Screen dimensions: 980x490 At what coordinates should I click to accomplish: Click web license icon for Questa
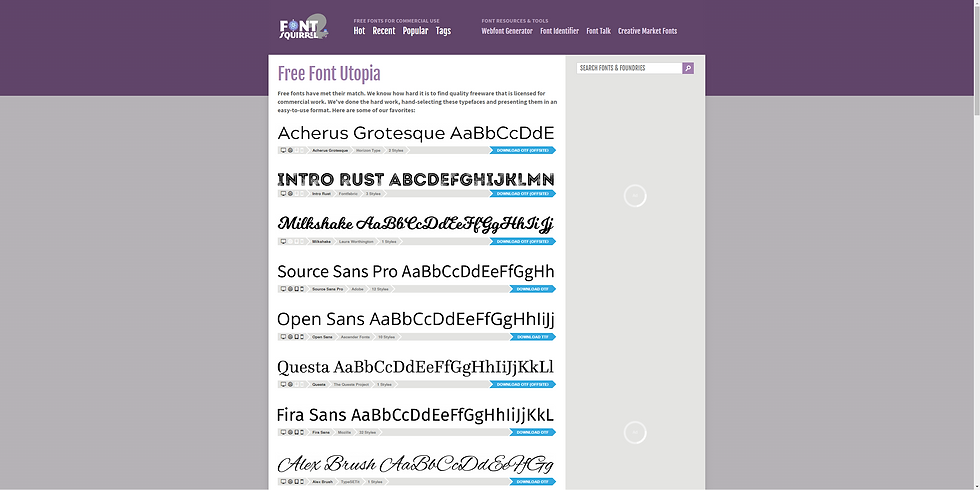(x=290, y=384)
